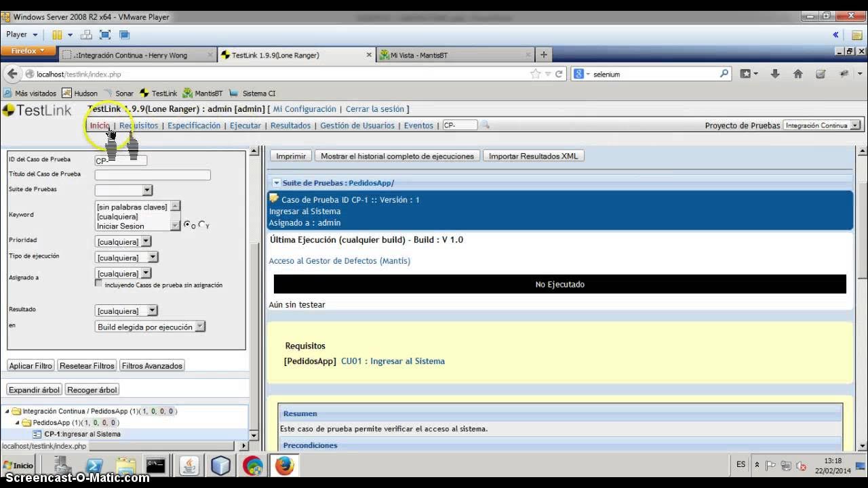Open the Chrome taskbar icon
868x488 pixels.
(253, 466)
